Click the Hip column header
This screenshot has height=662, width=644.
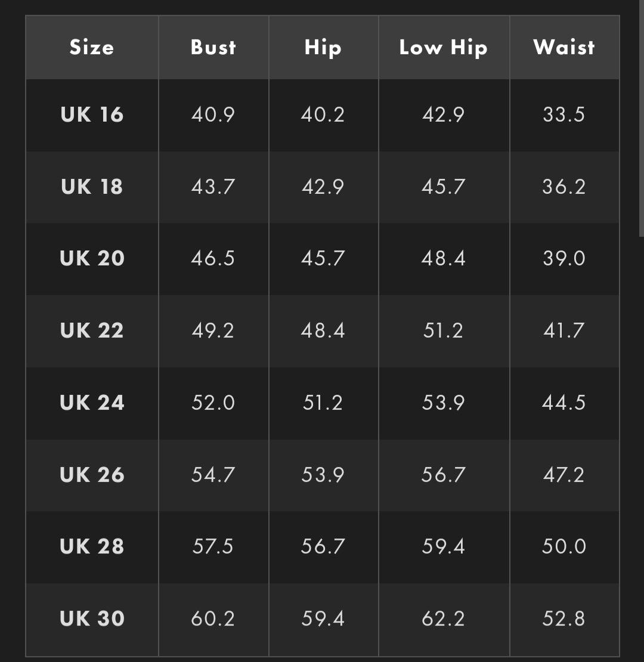[x=323, y=48]
